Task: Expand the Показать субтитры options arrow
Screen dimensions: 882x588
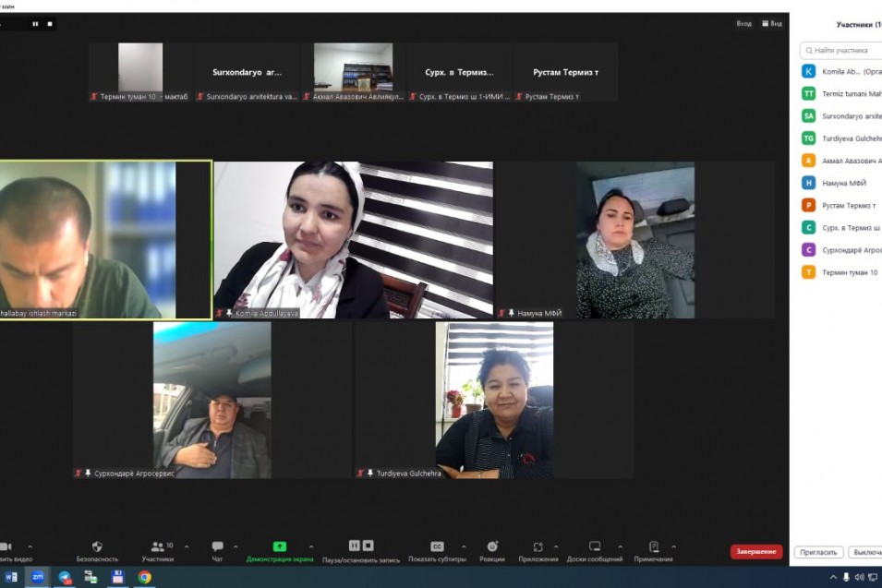Action: pyautogui.click(x=464, y=546)
